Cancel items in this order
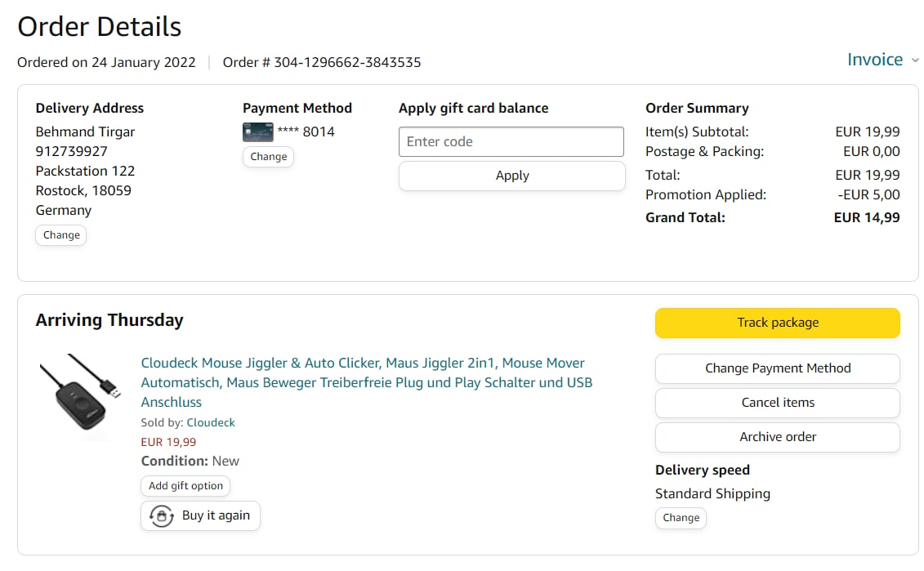The width and height of the screenshot is (924, 571). coord(777,403)
